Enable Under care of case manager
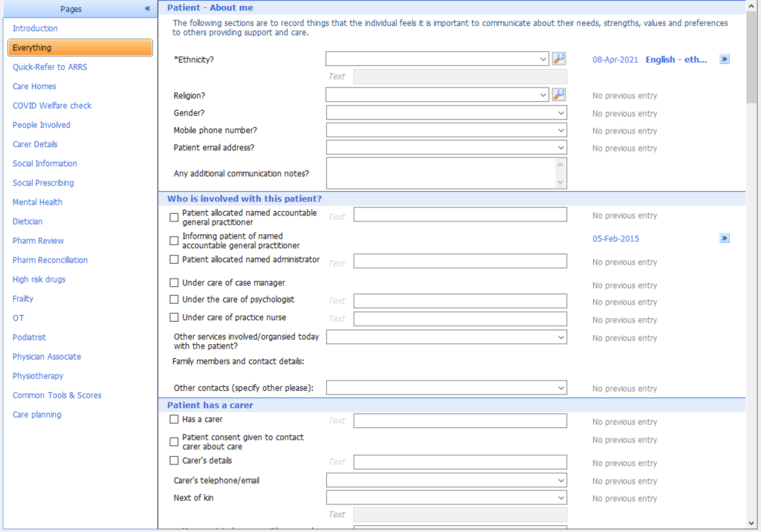 coord(174,282)
